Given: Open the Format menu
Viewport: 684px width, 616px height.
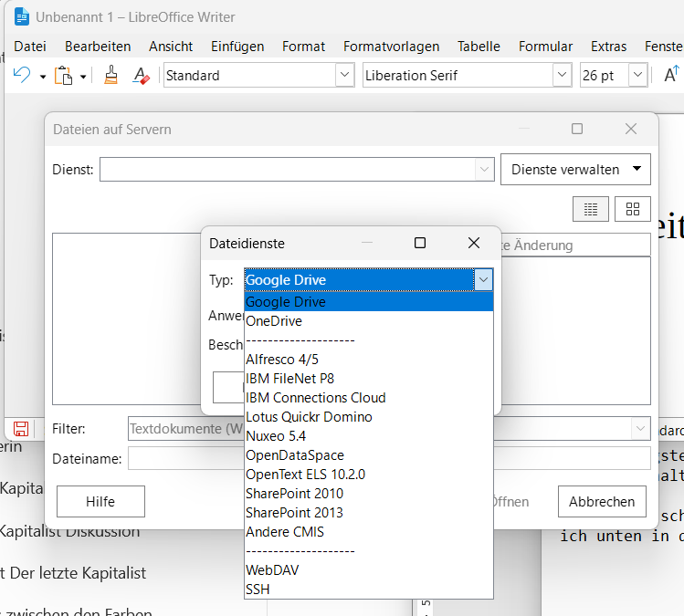Looking at the screenshot, I should click(303, 47).
